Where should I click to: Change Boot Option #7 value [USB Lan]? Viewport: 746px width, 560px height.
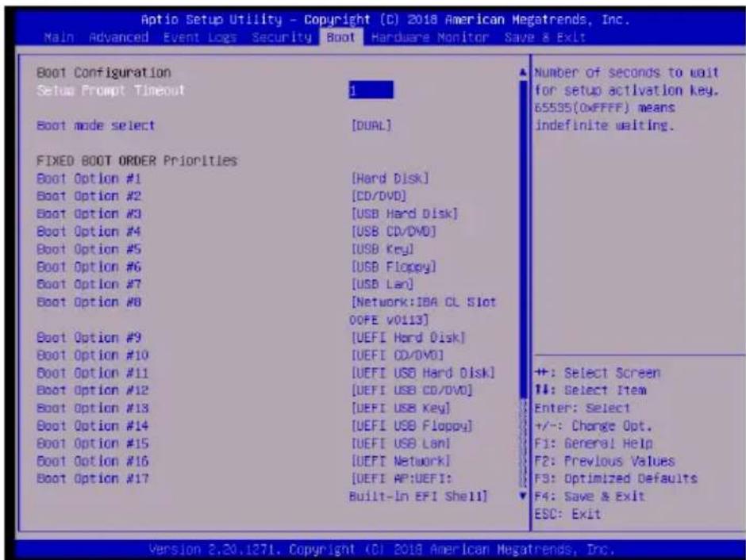(383, 284)
